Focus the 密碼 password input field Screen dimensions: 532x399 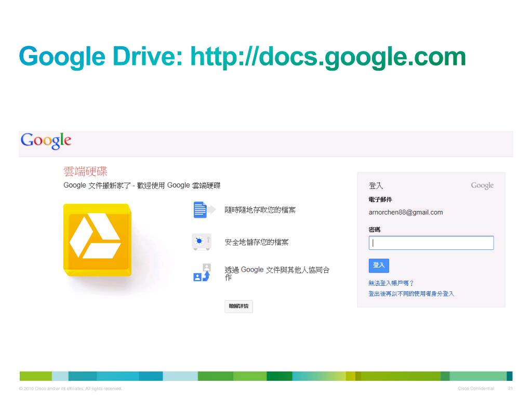click(431, 243)
